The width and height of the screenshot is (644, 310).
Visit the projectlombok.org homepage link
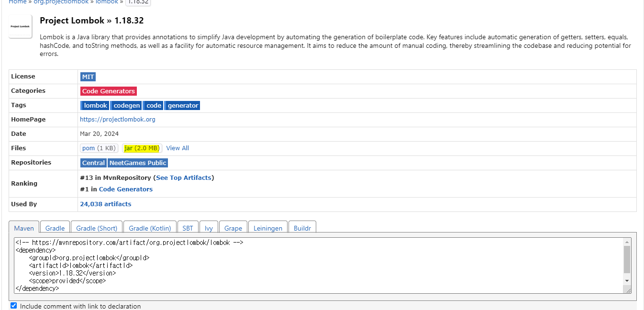(x=117, y=120)
